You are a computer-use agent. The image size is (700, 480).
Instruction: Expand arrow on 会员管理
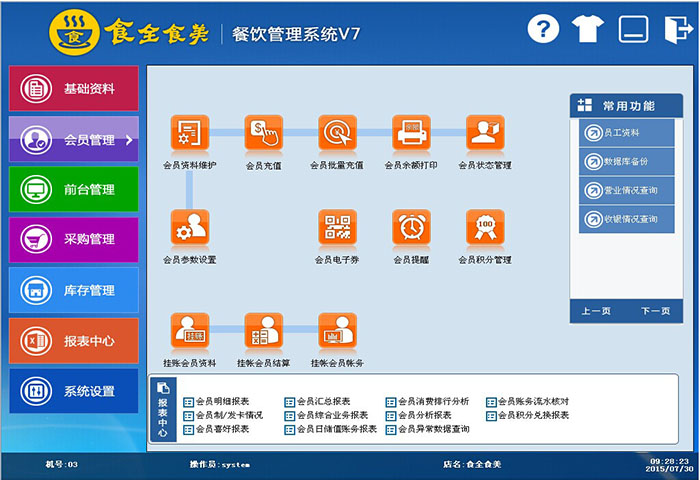click(129, 140)
